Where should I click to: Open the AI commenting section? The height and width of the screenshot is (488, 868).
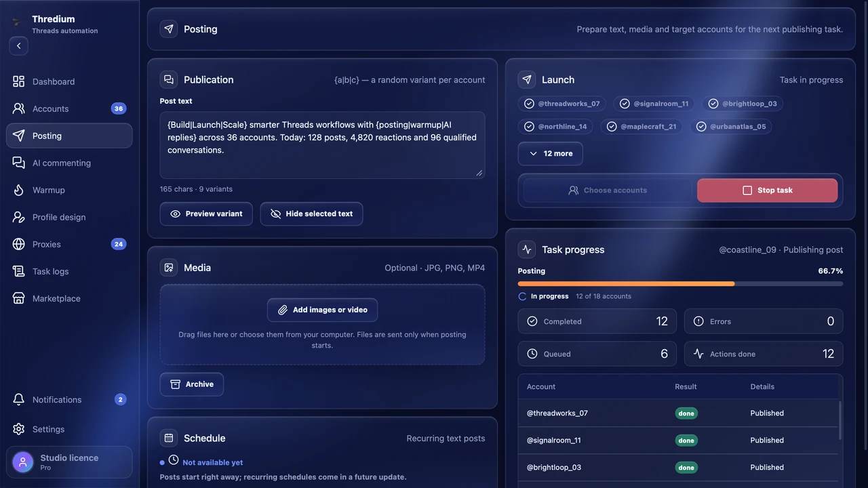point(69,163)
